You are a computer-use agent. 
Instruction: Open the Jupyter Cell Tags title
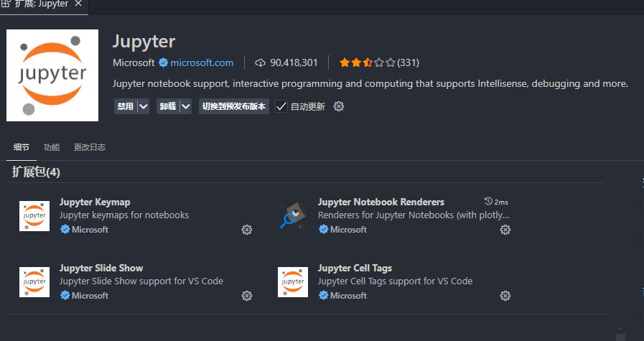[x=355, y=268]
